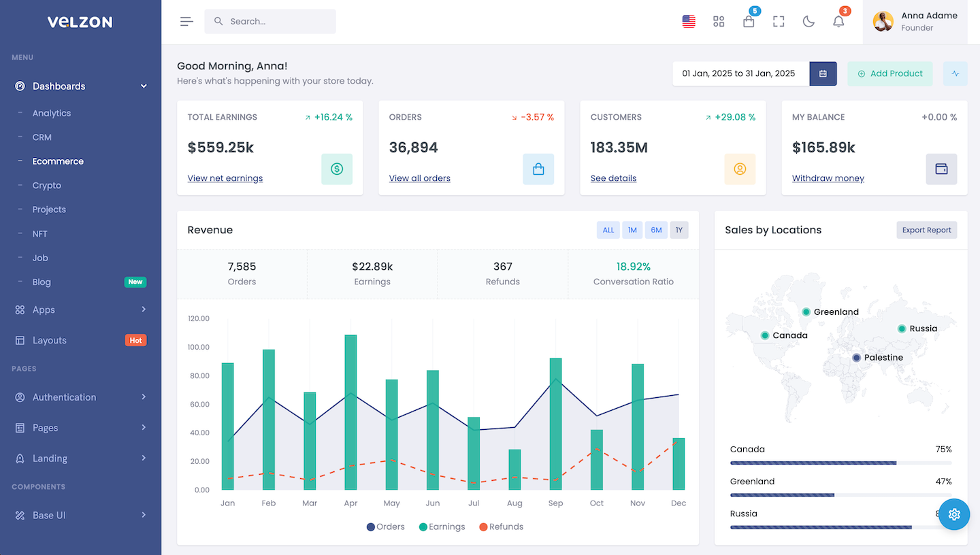Open the notifications bell icon
The height and width of the screenshot is (555, 980).
click(838, 22)
